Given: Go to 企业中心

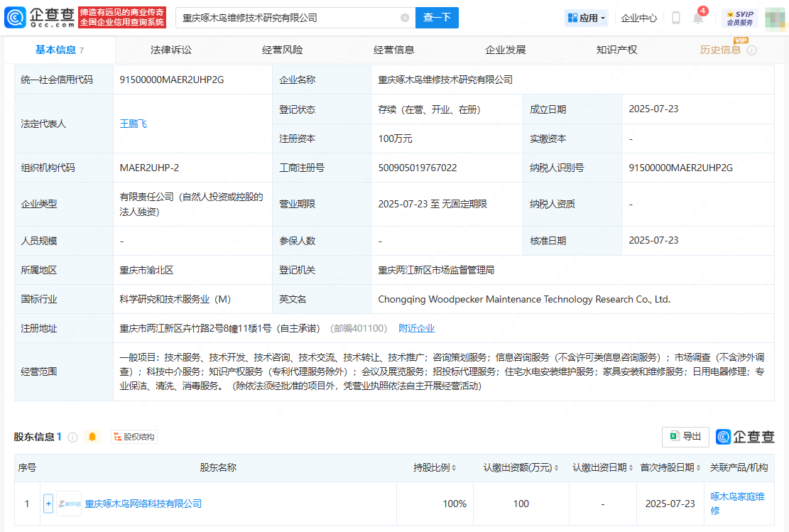Looking at the screenshot, I should 639,18.
